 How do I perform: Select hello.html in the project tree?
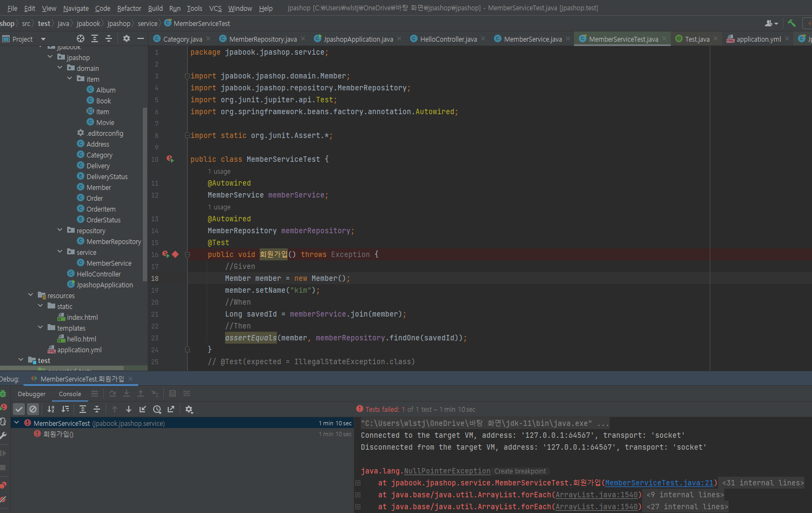pos(82,339)
